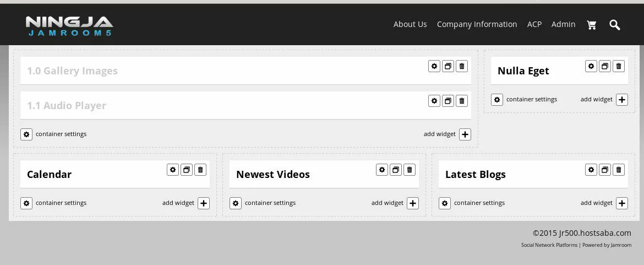Open site search magnifier icon

point(614,25)
